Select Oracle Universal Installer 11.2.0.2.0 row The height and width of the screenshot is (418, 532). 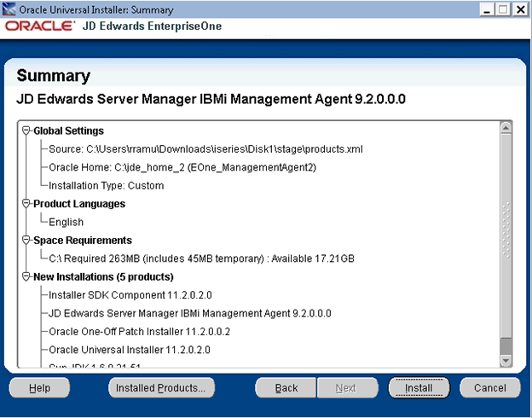130,350
